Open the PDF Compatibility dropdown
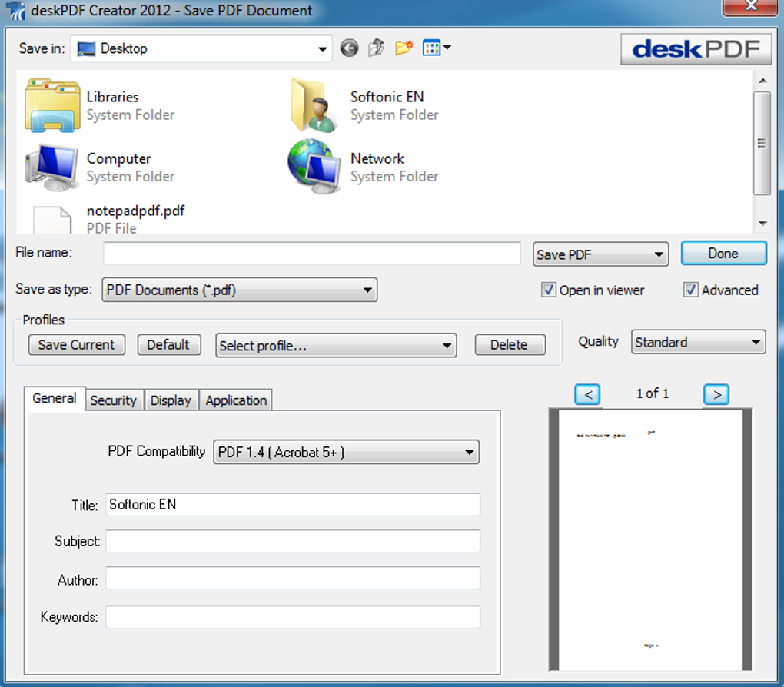 coord(346,452)
